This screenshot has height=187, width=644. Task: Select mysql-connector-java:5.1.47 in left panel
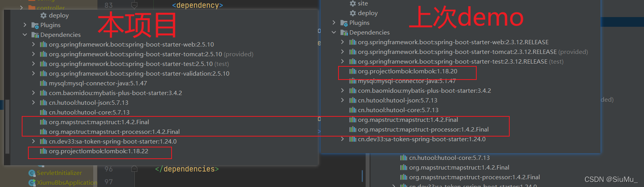[98, 83]
